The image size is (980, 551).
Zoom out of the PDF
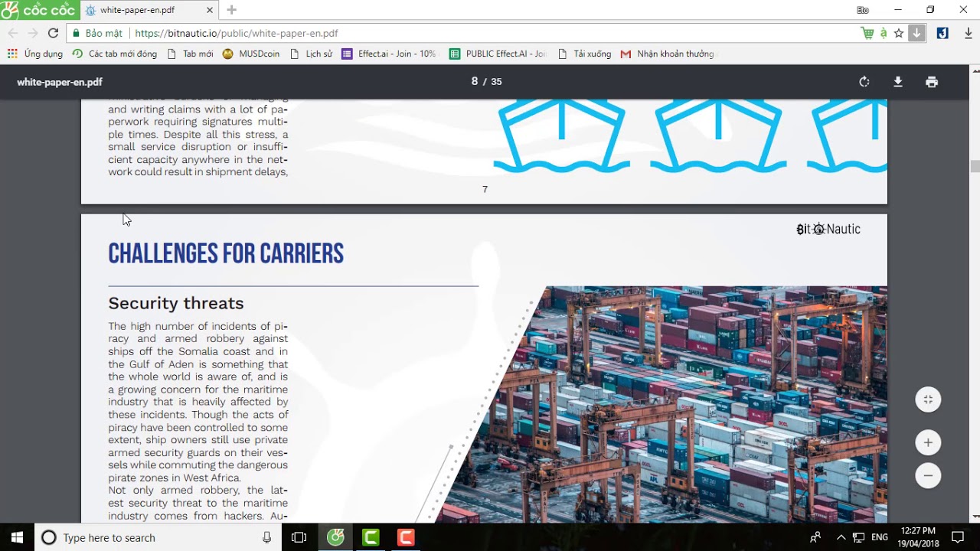pos(928,475)
